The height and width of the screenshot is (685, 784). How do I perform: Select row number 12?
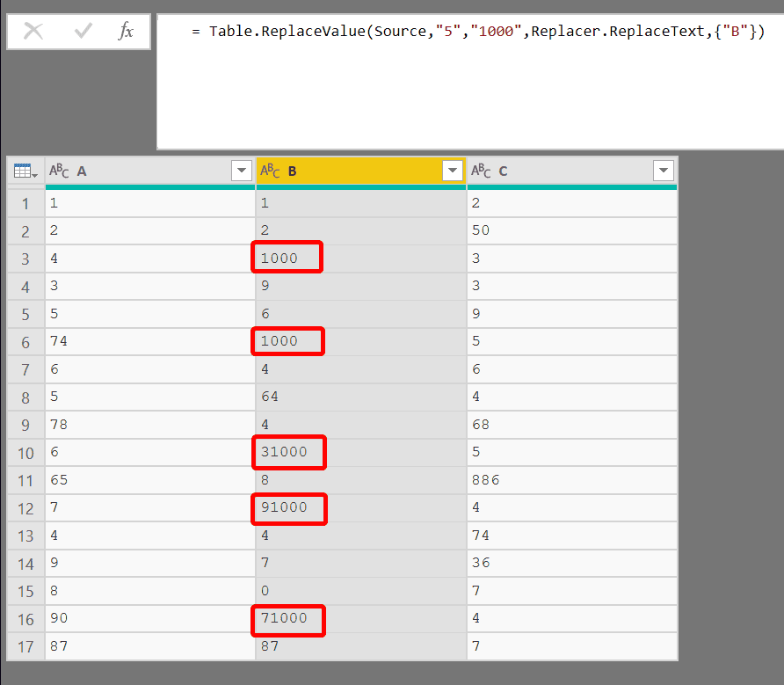(26, 509)
